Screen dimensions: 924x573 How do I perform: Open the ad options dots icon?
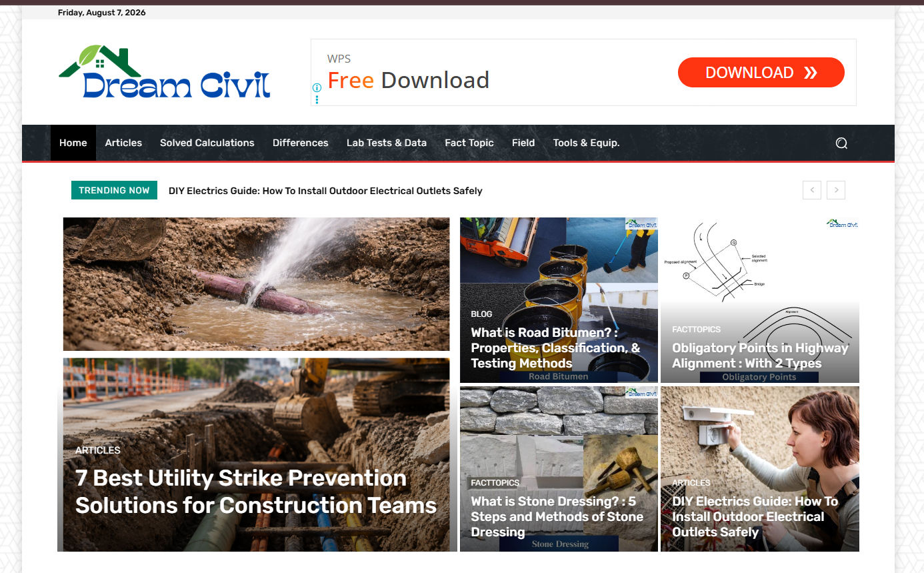pyautogui.click(x=317, y=99)
